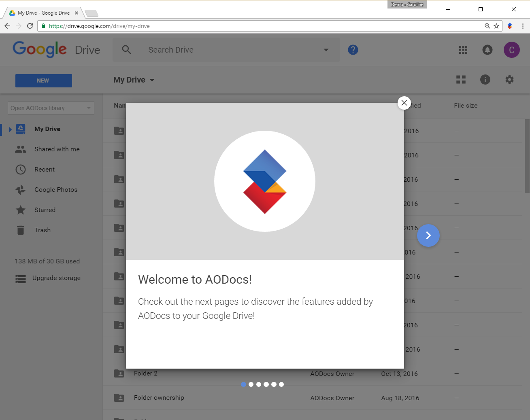Image resolution: width=530 pixels, height=420 pixels.
Task: Click AODocs Owner in Folder 2 row
Action: [332, 374]
